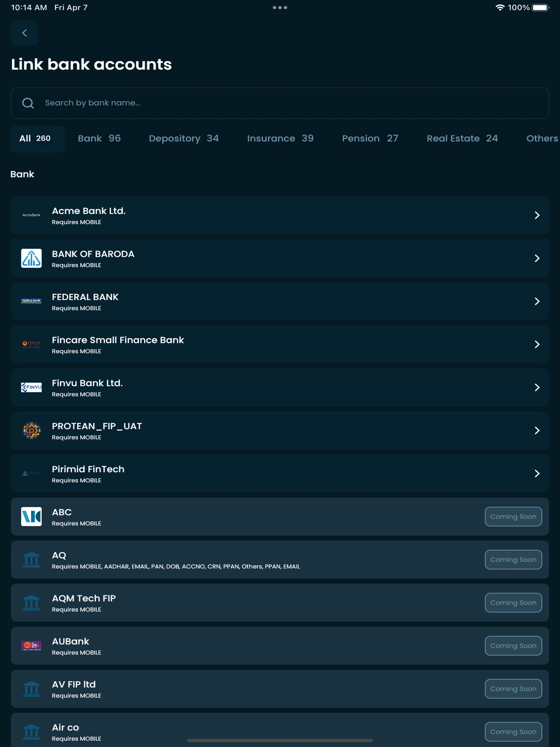Tap the three-dot multitasking indicator
This screenshot has height=747, width=560.
point(280,7)
